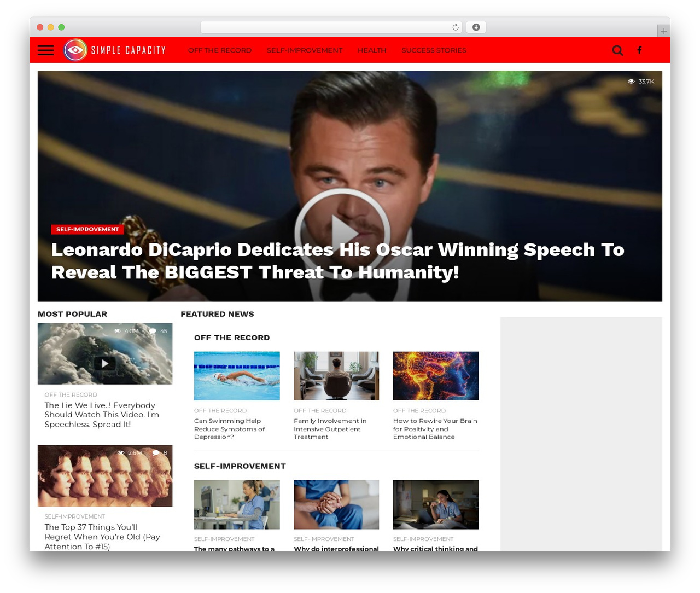Click the 4.0M views eye icon
This screenshot has width=700, height=593.
117,331
